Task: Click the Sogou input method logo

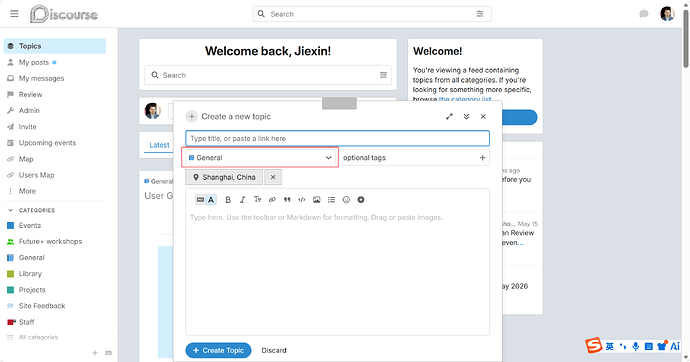Action: (594, 346)
